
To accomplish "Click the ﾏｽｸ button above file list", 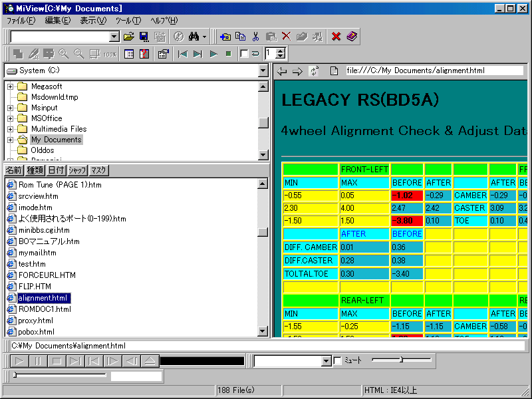I will pyautogui.click(x=98, y=170).
